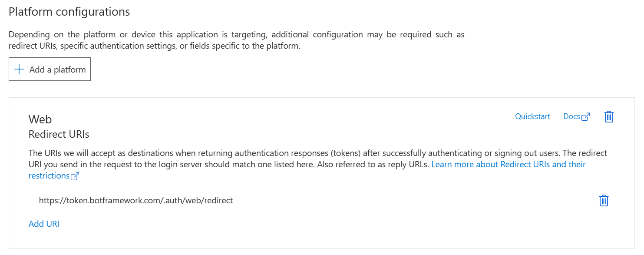Screen dimensions: 644x255
Task: Open Learn more about Redirect URIs and restrictions
Action: click(508, 164)
